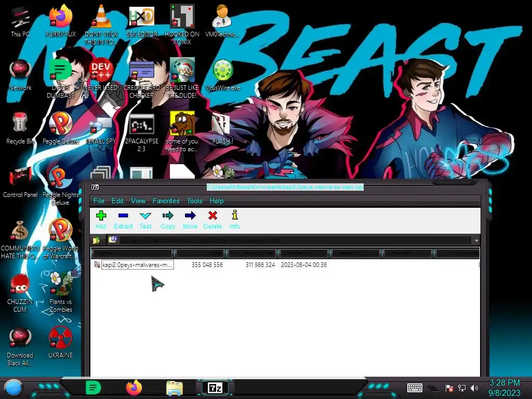Select the Recycle Bin desktop icon

click(20, 129)
